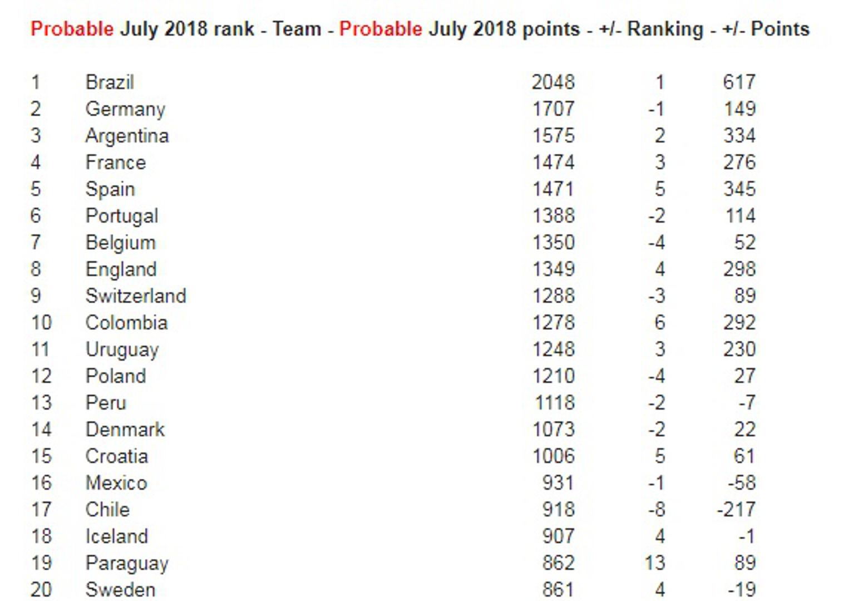The width and height of the screenshot is (868, 601).
Task: Select England in the ranking table
Action: coord(121,269)
